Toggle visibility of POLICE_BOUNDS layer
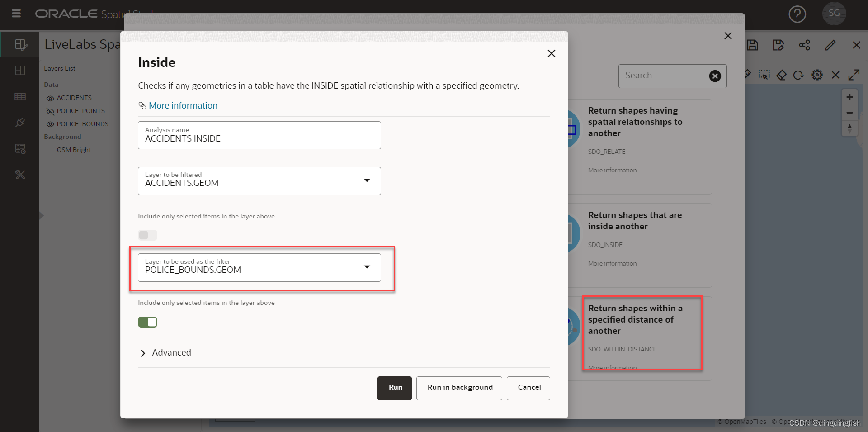Screen dimensions: 868x432 coord(50,124)
